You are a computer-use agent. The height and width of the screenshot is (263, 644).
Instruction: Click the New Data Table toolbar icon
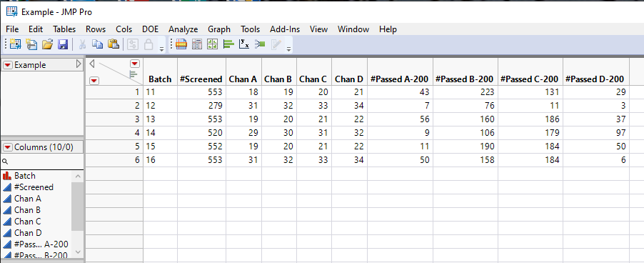(15, 44)
